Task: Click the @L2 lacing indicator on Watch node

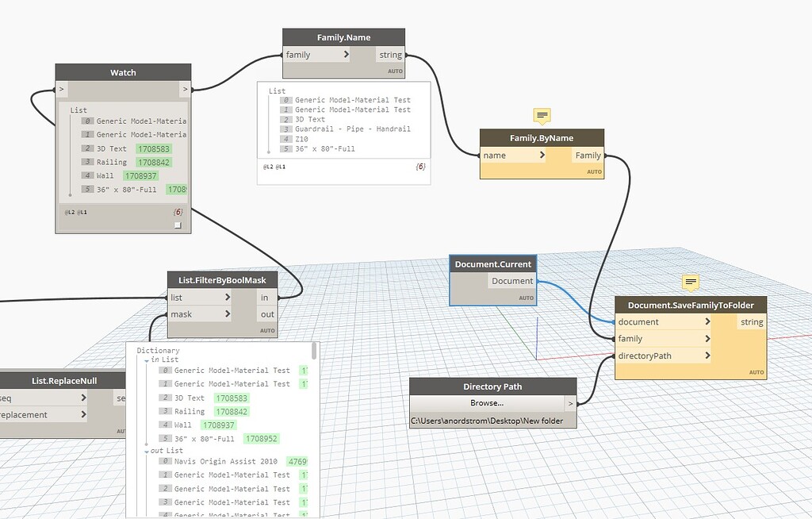Action: (x=69, y=212)
